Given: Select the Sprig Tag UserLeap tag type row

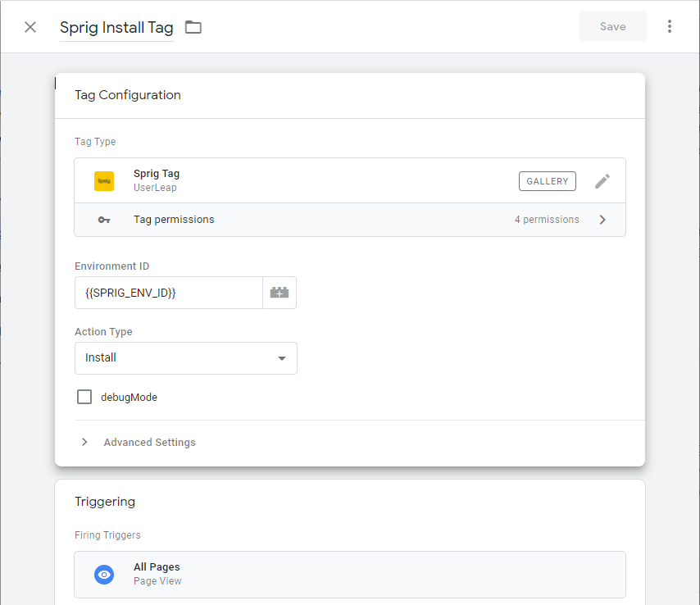Looking at the screenshot, I should pos(350,180).
